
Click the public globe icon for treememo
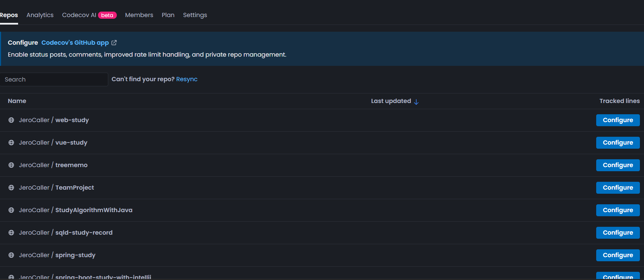(11, 165)
